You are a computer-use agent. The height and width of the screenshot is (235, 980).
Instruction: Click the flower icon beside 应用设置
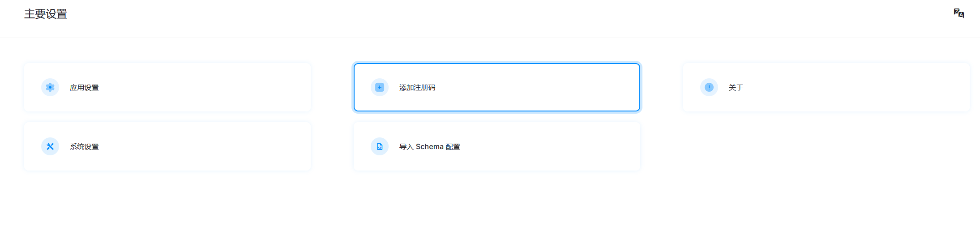click(50, 87)
